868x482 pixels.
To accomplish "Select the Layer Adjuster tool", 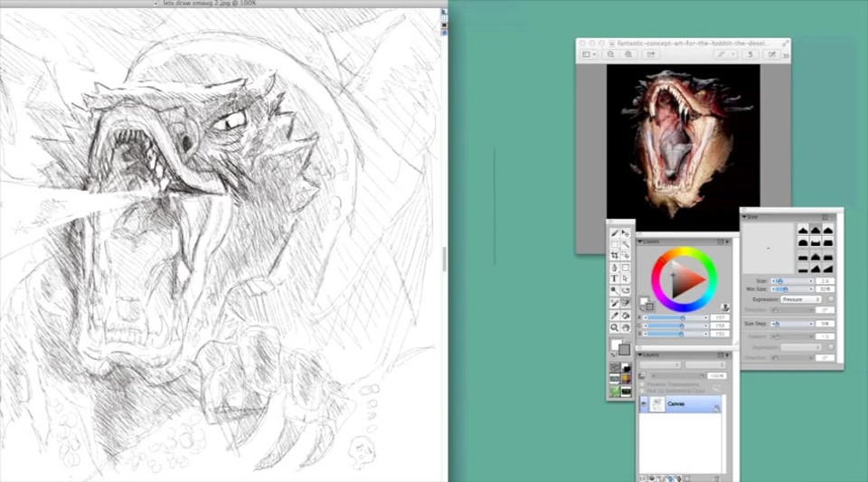I will click(x=626, y=233).
